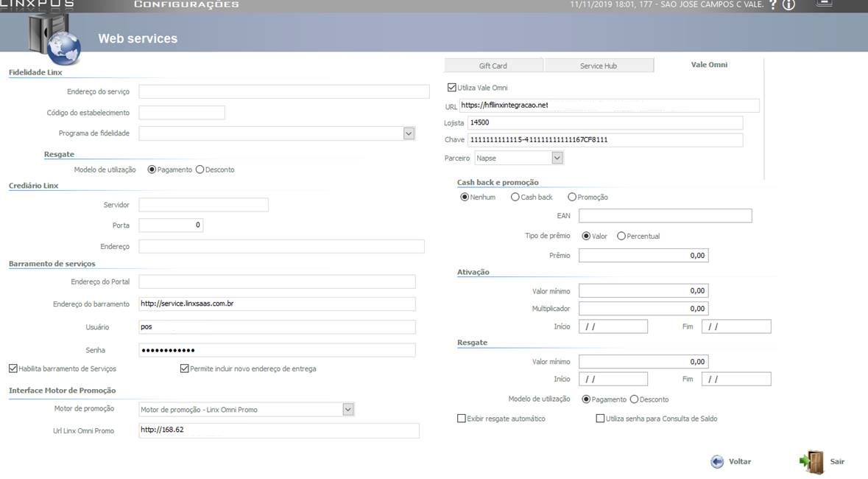Click the Código do estabelecimento field

pos(182,113)
